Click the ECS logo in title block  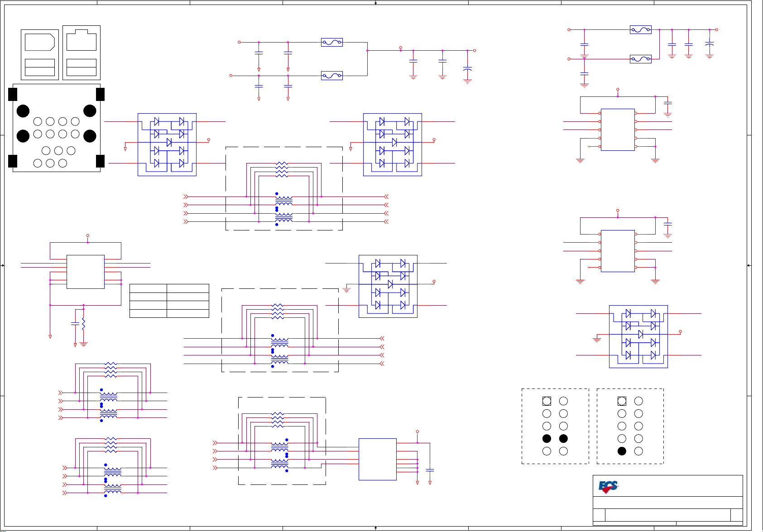click(x=608, y=487)
